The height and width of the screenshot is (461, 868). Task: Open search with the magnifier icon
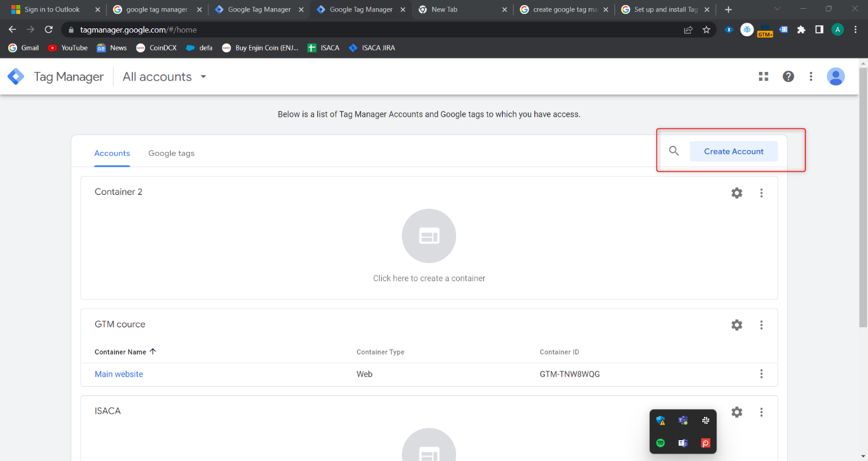click(673, 151)
